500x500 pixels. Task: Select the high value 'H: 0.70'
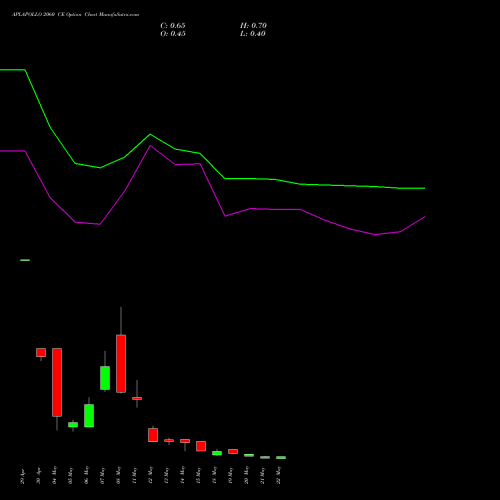[253, 26]
